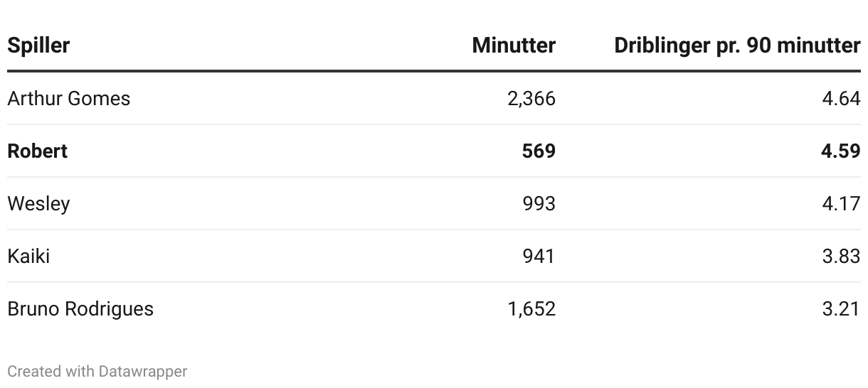Viewport: 868px width, 388px height.
Task: Open the Created with Datawrapper link
Action: pyautogui.click(x=97, y=371)
